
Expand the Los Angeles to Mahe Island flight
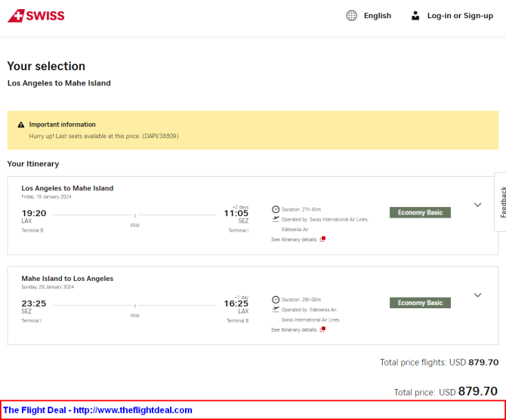coord(477,205)
